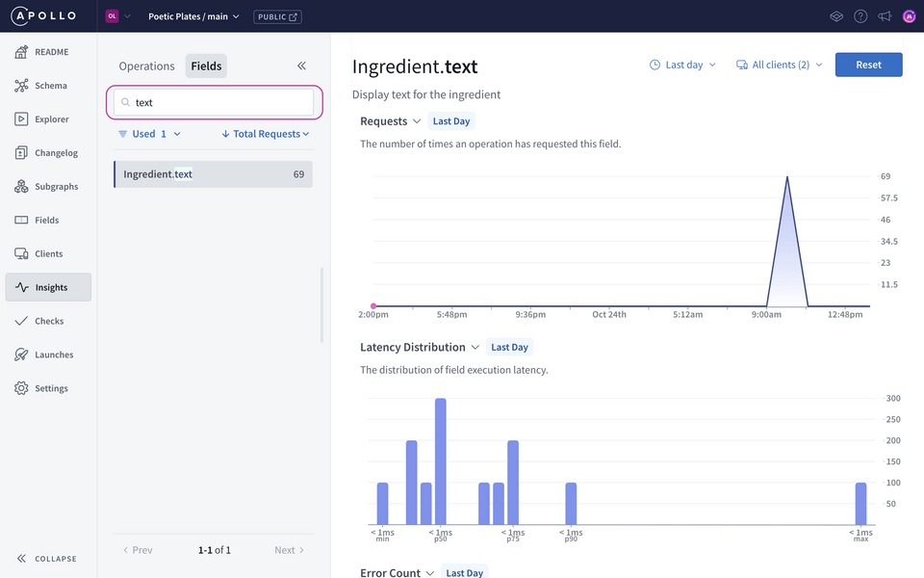Collapse the sidebar with COLLAPSE

pyautogui.click(x=47, y=559)
